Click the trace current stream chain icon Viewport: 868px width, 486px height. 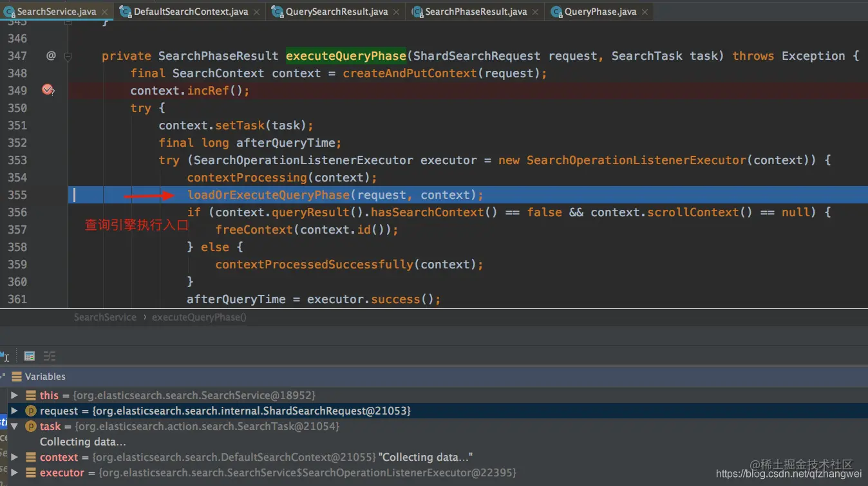coord(49,356)
